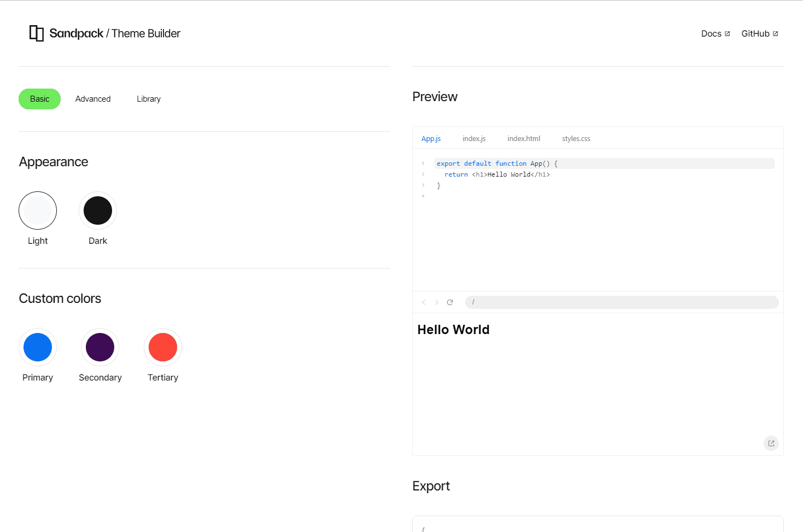Open the Docs link

point(711,33)
